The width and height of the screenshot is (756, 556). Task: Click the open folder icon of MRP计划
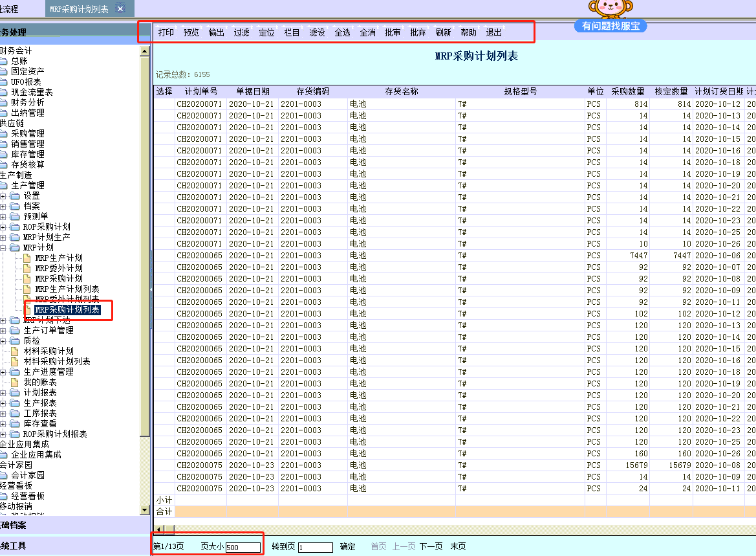(x=15, y=248)
